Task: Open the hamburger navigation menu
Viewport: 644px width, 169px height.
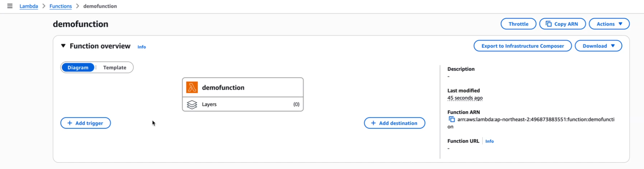Action: click(10, 6)
